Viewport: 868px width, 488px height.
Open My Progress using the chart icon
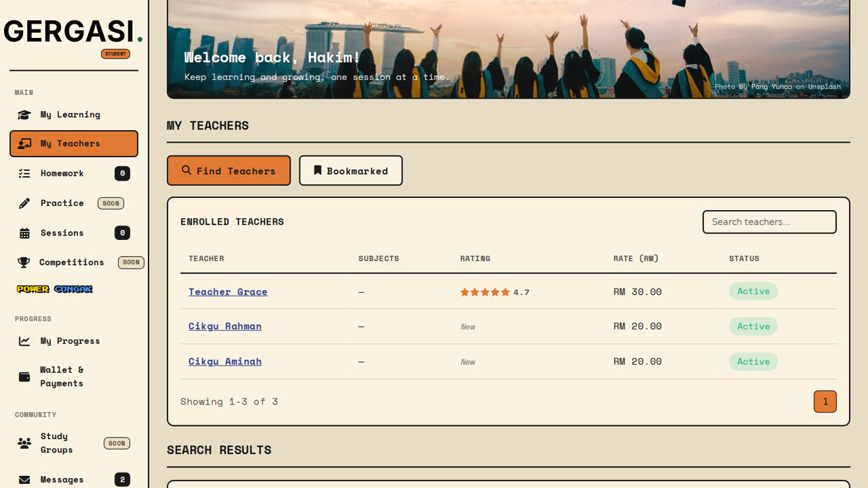pos(24,341)
